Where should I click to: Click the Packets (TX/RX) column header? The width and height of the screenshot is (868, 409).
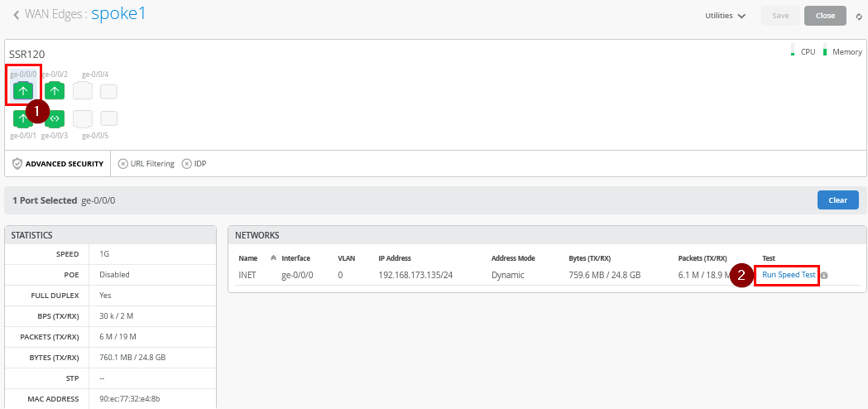tap(702, 258)
